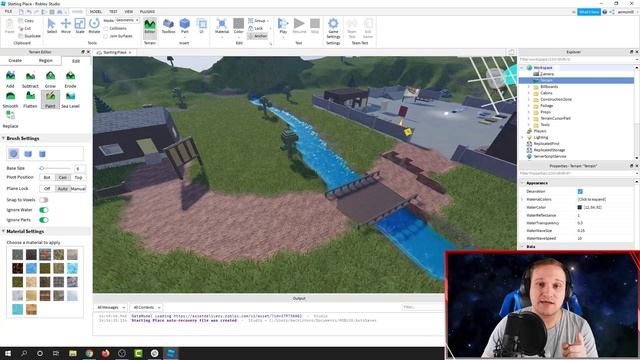This screenshot has width=640, height=360.
Task: Toggle Decoration checkbox in Properties
Action: point(580,191)
